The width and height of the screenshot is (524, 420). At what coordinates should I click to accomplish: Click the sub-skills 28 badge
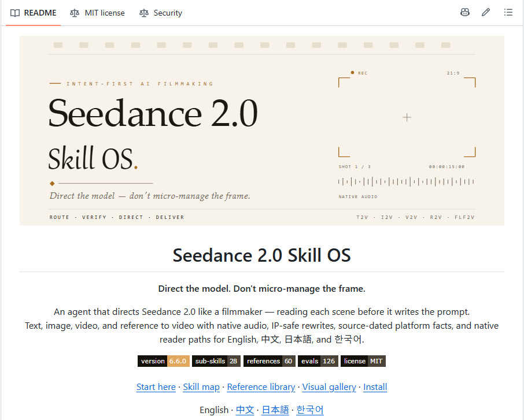click(216, 361)
